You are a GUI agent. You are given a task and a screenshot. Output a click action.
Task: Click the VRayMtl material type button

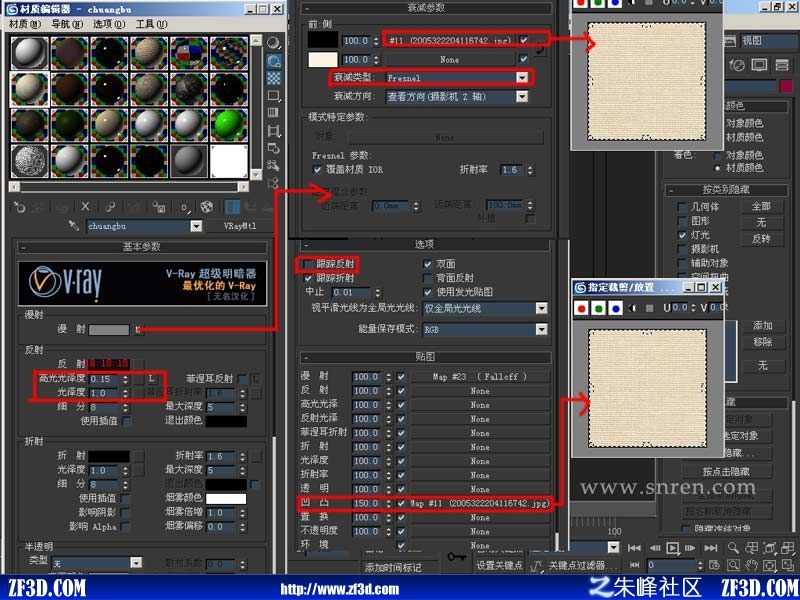pyautogui.click(x=239, y=226)
